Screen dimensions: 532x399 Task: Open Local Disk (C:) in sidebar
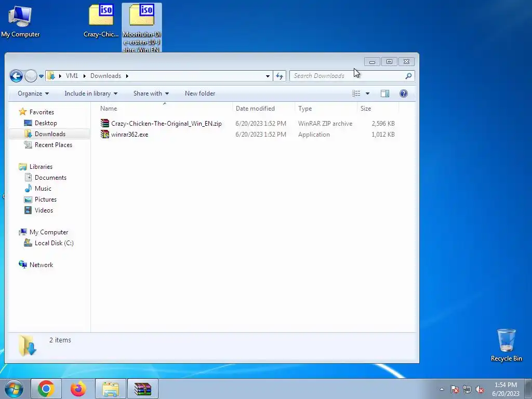54,243
